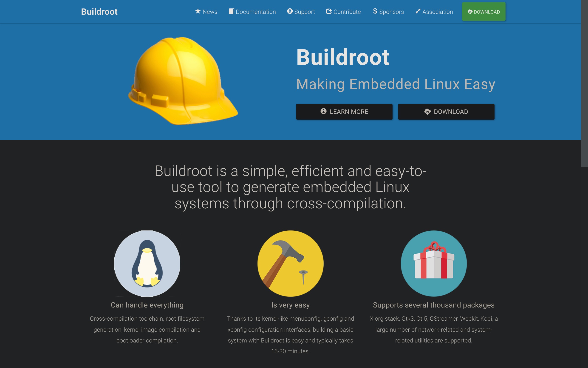The width and height of the screenshot is (588, 368).
Task: Click the share icon beside Contribute
Action: click(x=329, y=11)
